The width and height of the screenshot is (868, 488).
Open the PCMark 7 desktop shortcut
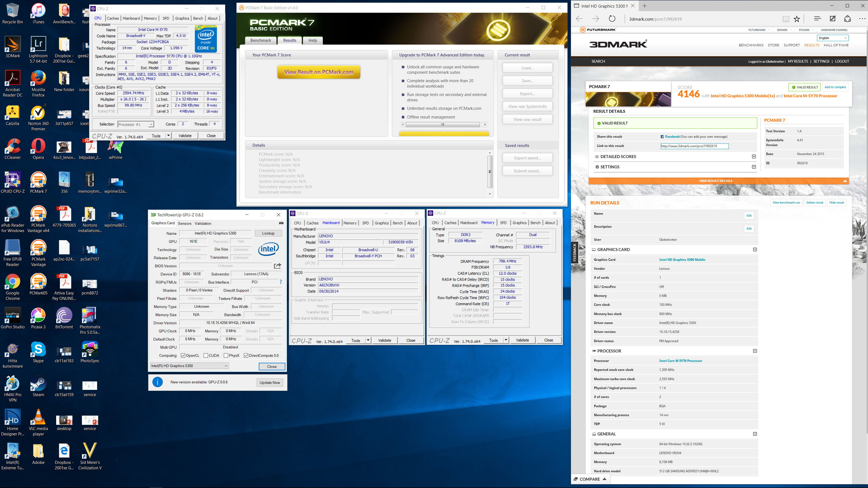(x=38, y=183)
